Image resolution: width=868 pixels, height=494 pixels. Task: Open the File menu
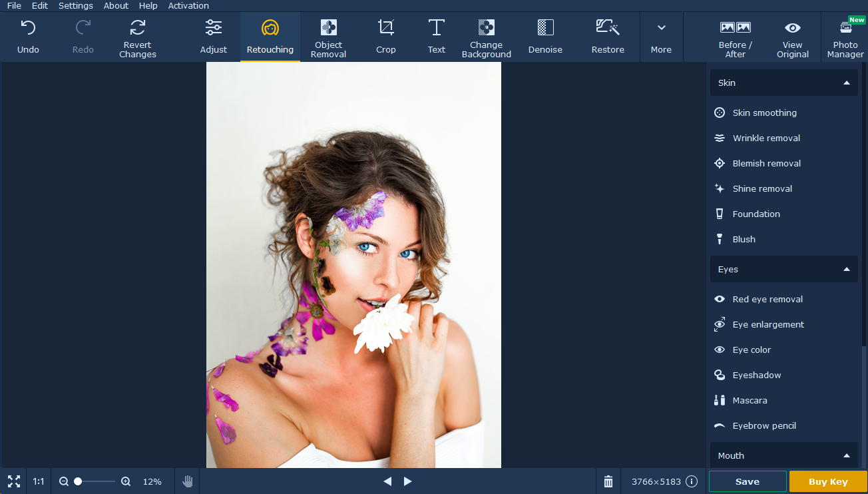pyautogui.click(x=14, y=5)
